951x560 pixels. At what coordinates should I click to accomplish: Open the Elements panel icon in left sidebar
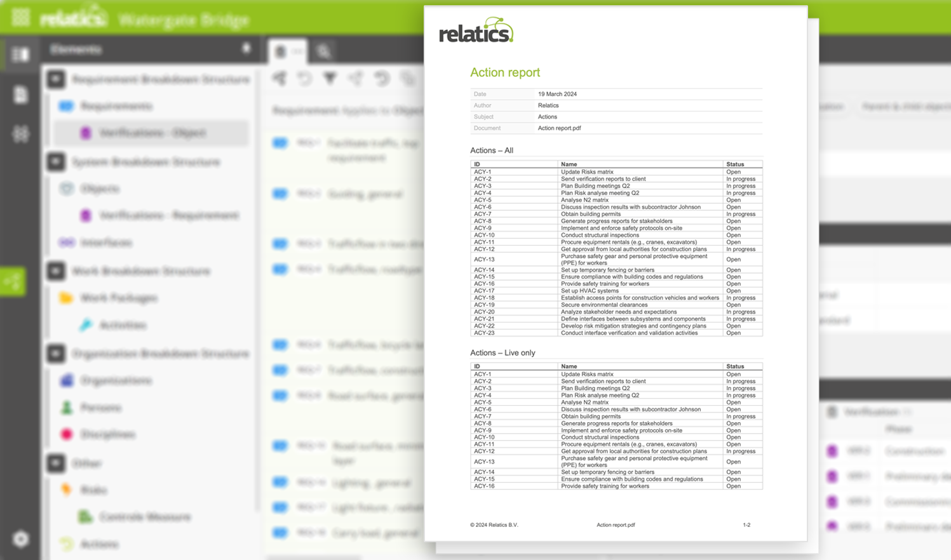pos(20,55)
